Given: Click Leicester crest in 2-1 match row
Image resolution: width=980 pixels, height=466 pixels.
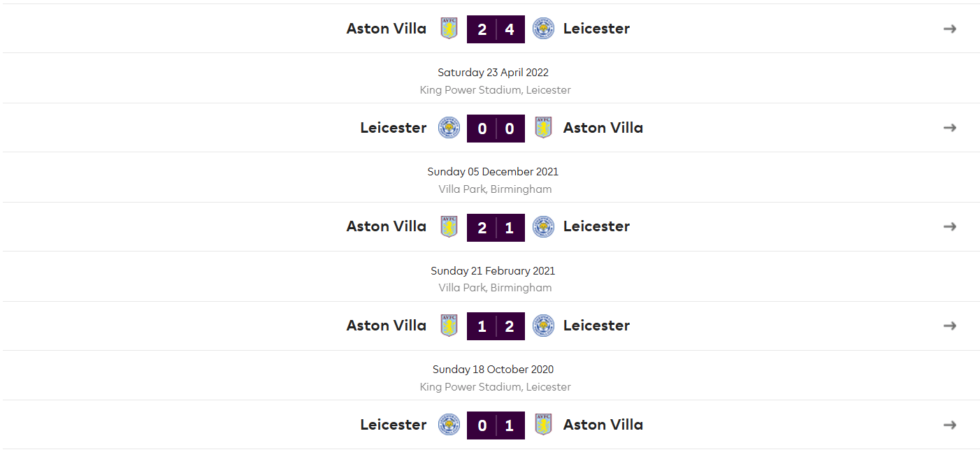Looking at the screenshot, I should (543, 226).
